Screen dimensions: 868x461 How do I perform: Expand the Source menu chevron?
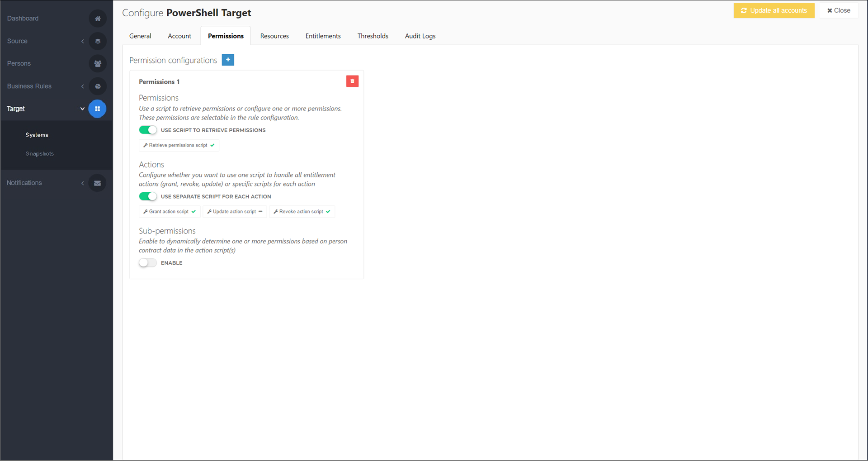[83, 41]
